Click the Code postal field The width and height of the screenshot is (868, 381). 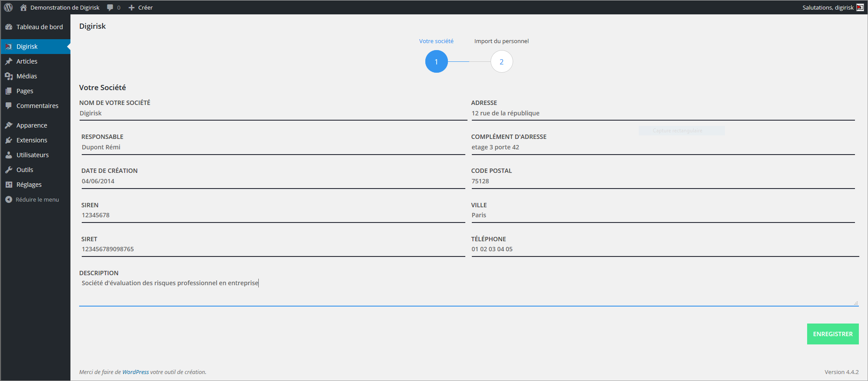tap(663, 181)
